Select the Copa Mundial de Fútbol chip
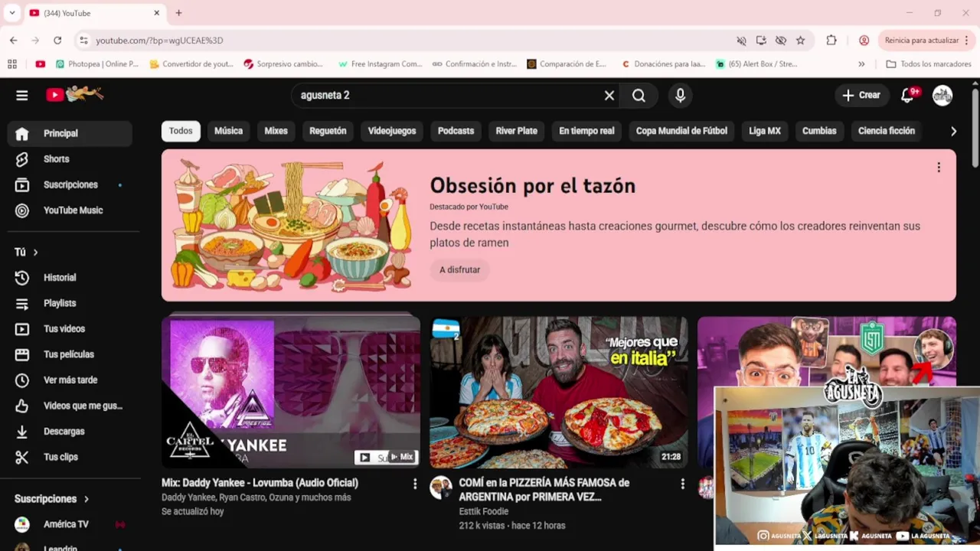Image resolution: width=980 pixels, height=551 pixels. point(681,132)
